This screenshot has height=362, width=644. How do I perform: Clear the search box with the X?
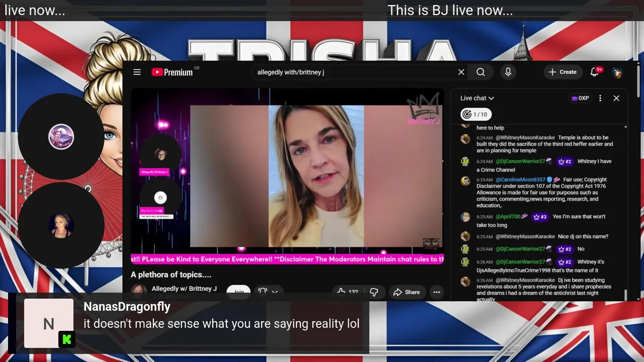tap(461, 72)
